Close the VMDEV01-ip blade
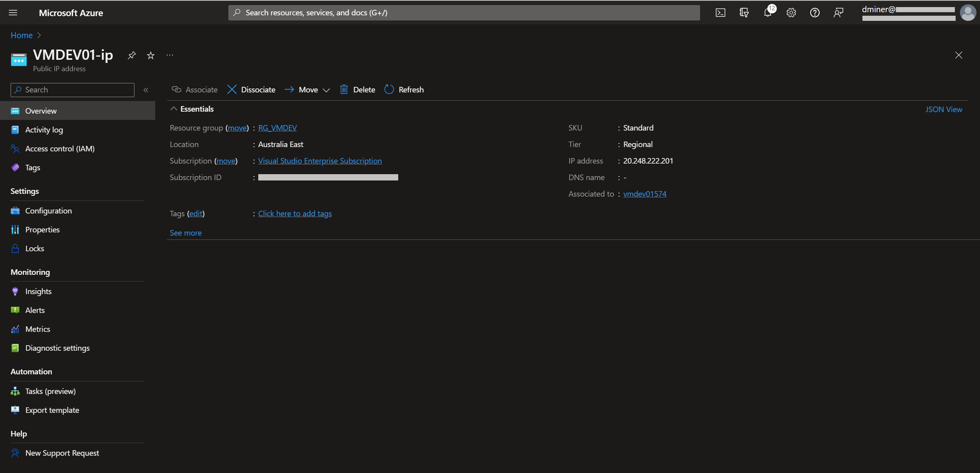 coord(959,55)
